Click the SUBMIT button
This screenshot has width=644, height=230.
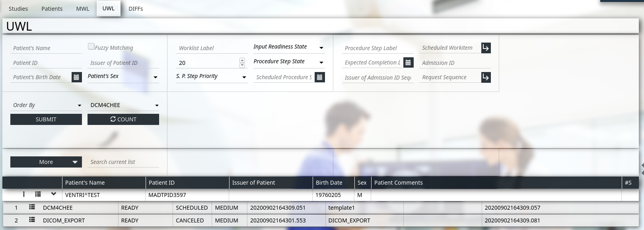(x=46, y=119)
